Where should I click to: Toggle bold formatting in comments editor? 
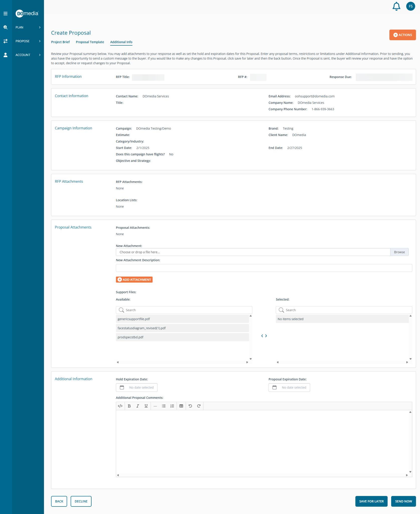[x=129, y=406]
